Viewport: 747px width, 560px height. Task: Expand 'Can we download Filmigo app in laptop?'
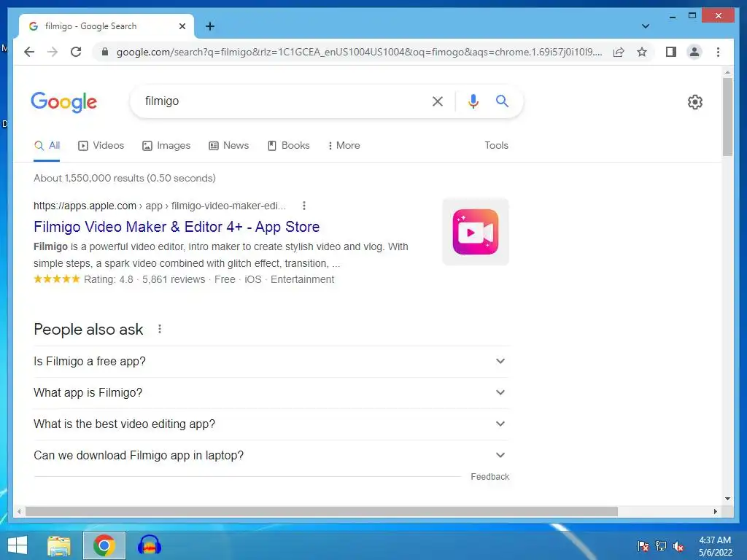(x=271, y=455)
